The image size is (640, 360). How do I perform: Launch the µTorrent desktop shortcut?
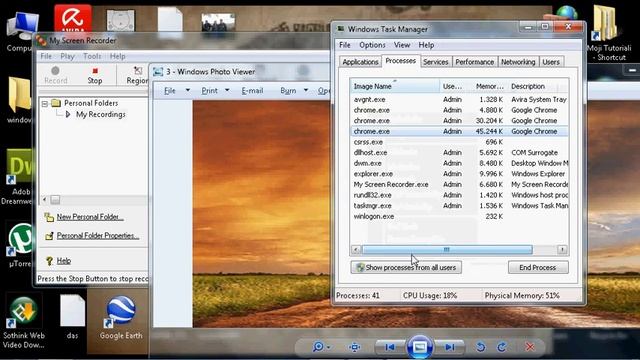point(19,245)
